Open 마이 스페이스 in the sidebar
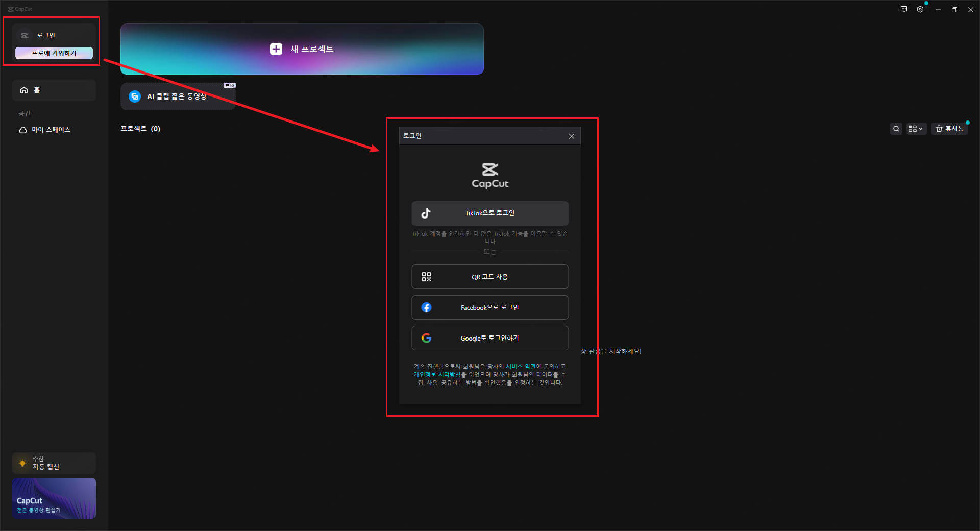This screenshot has width=980, height=531. [x=51, y=130]
